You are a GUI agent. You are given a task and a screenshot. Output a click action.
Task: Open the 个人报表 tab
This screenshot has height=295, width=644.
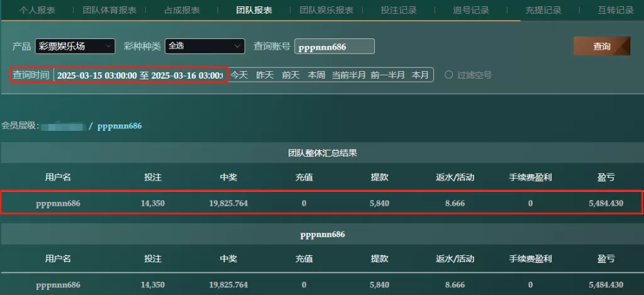(37, 10)
